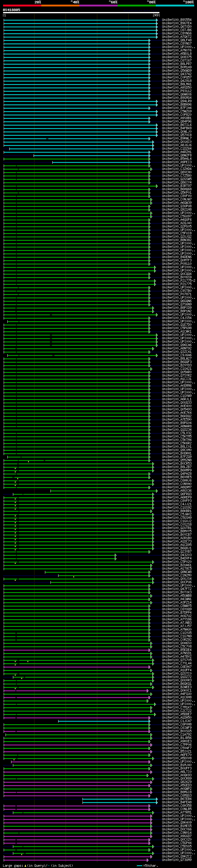Click the end position label 249
Screen dimensions: 197x868
click(155, 15)
